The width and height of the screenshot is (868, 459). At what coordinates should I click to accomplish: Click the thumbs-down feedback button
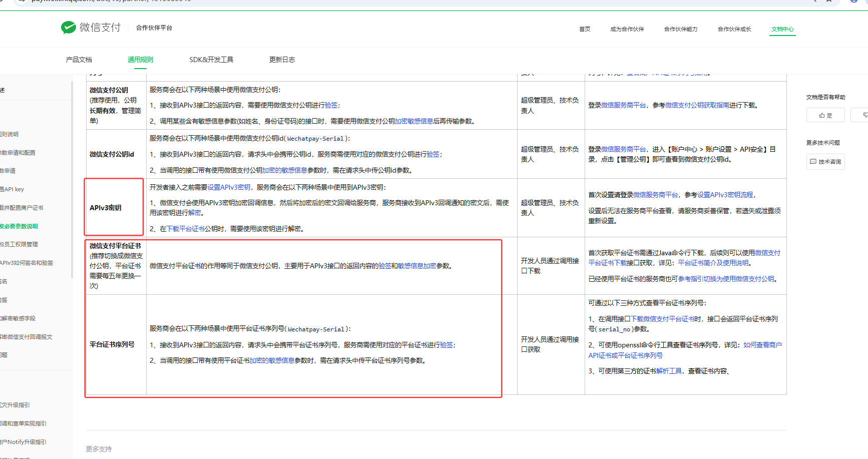(860, 115)
